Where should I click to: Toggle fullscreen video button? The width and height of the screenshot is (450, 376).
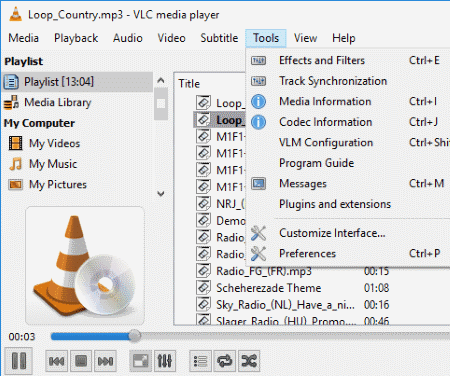[x=140, y=361]
